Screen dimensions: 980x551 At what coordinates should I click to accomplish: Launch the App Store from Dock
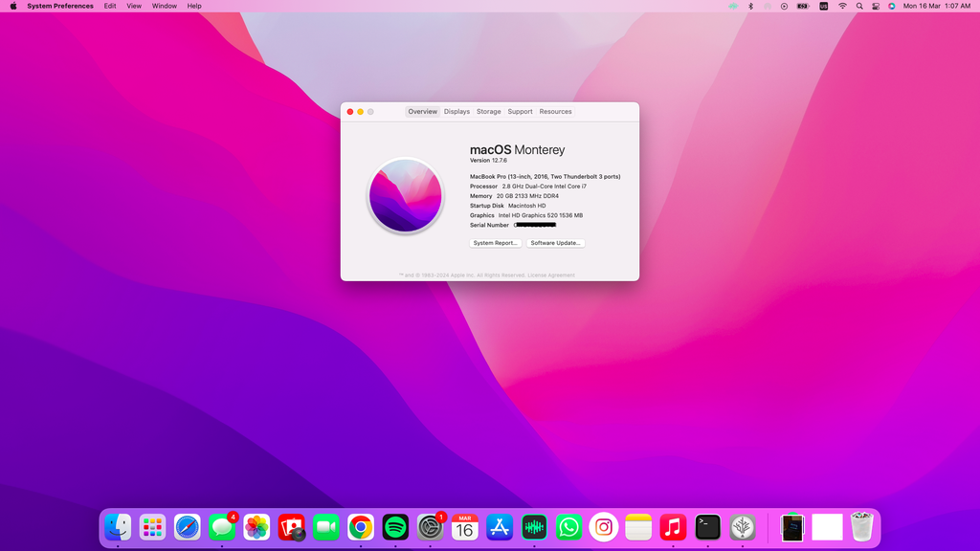pos(500,527)
